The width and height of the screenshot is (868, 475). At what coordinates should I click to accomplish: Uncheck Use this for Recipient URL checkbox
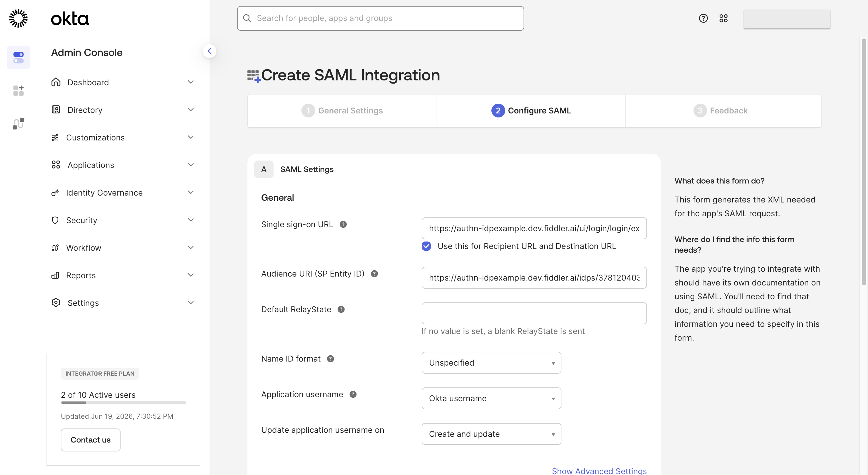pyautogui.click(x=426, y=246)
